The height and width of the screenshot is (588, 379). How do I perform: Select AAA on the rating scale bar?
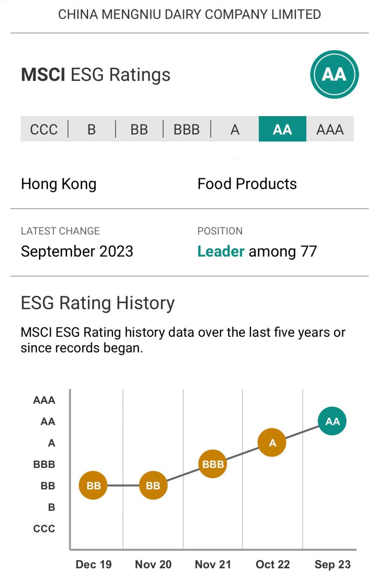point(330,129)
